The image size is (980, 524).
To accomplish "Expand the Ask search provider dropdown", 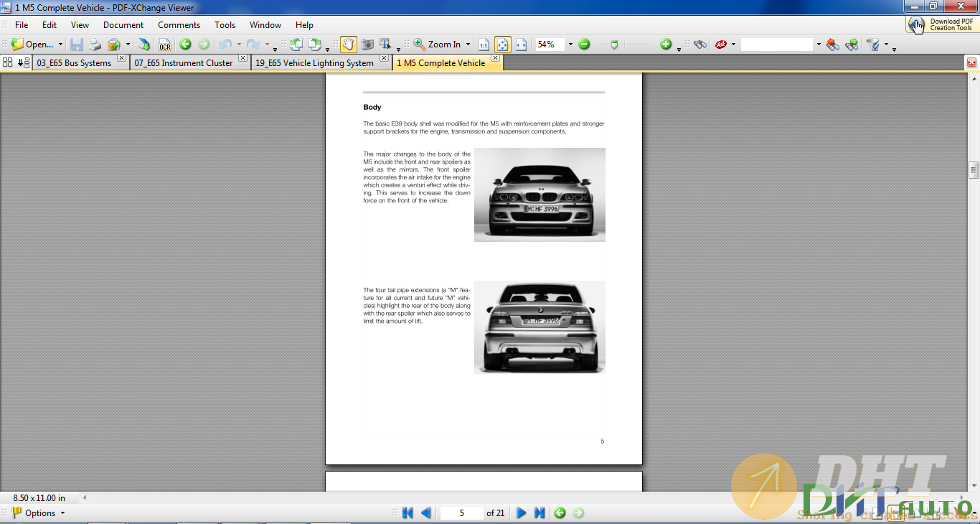I will pyautogui.click(x=733, y=45).
